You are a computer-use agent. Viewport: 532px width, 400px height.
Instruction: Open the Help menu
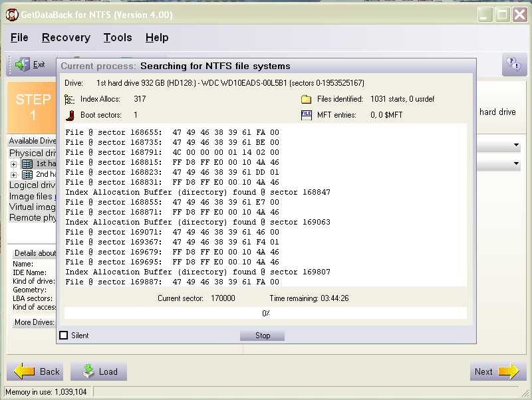coord(157,38)
